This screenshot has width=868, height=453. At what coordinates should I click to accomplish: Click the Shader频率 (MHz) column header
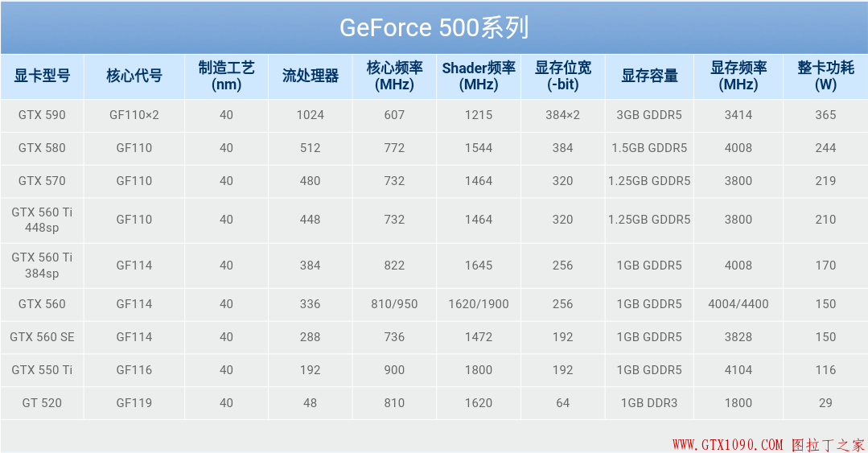(x=478, y=76)
